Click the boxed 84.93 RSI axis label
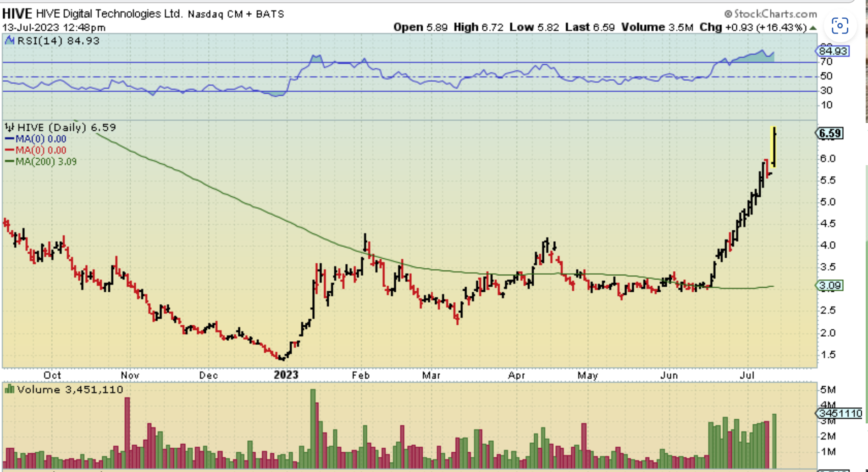This screenshot has width=868, height=472. coord(833,51)
